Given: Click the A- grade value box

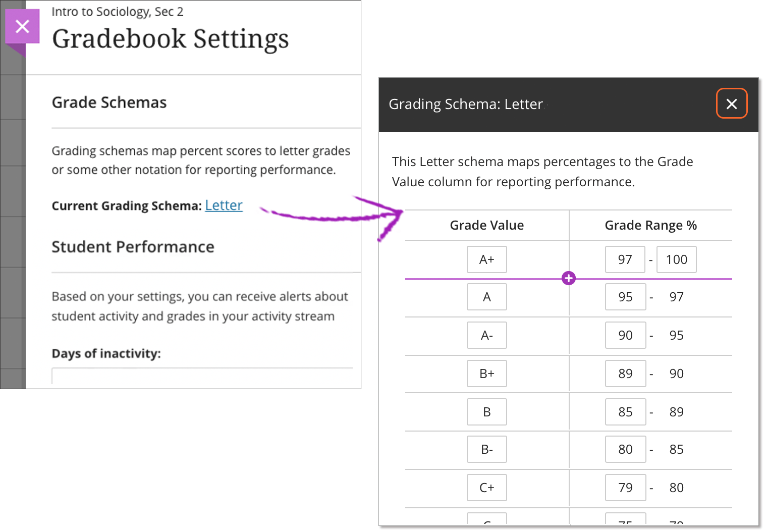Looking at the screenshot, I should (x=486, y=335).
